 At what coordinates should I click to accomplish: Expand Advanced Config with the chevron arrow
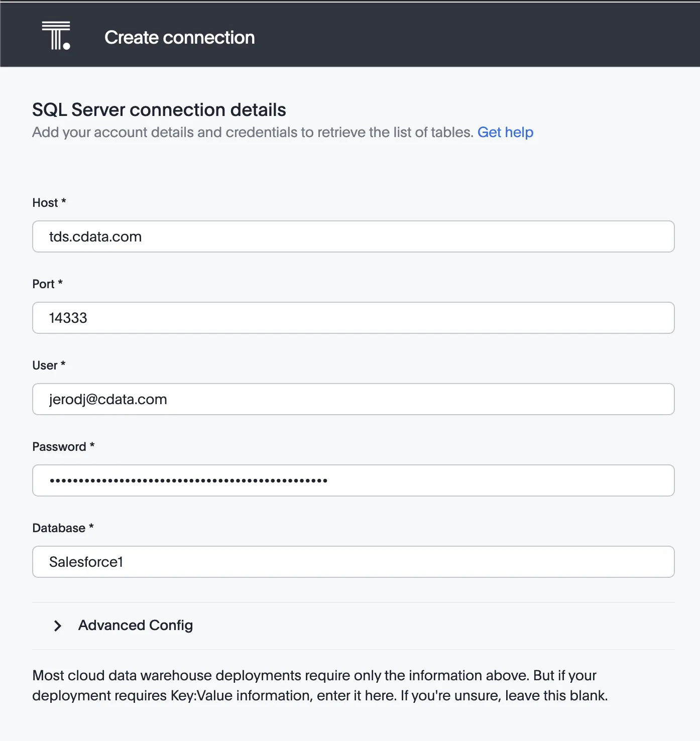(58, 626)
